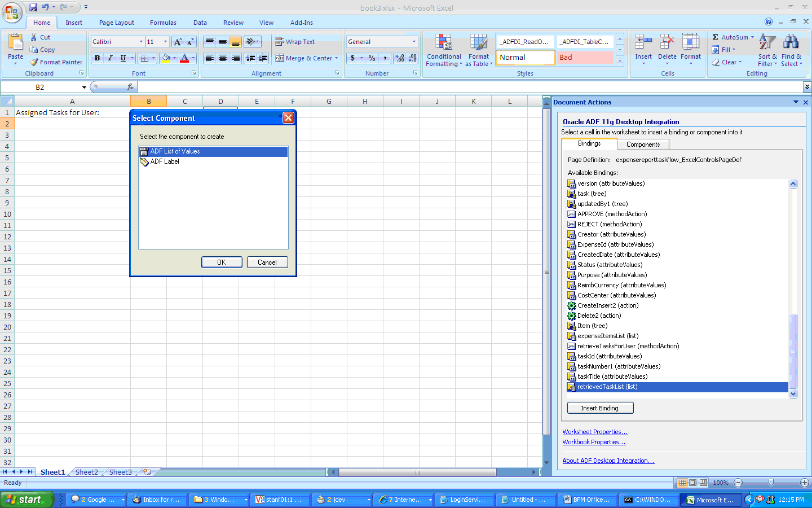Open Conditional Formatting icon menu
Image resolution: width=812 pixels, height=508 pixels.
[444, 43]
